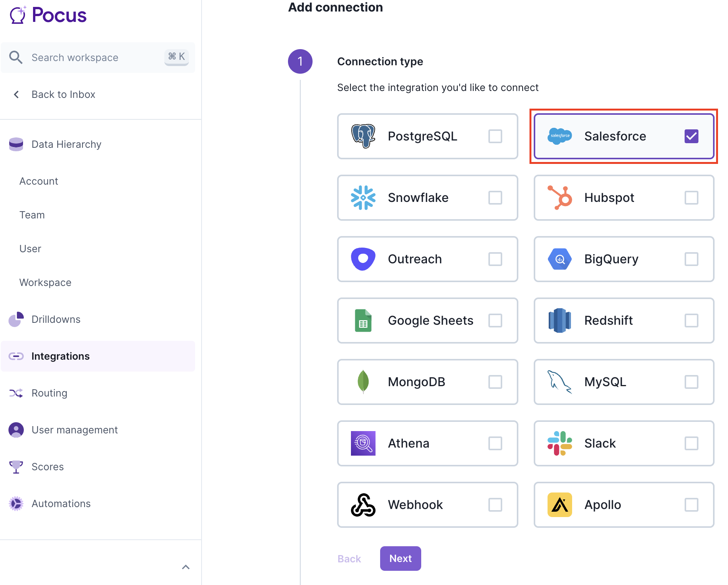Click the Redshift logo icon
Screen dimensions: 728x585
560,321
